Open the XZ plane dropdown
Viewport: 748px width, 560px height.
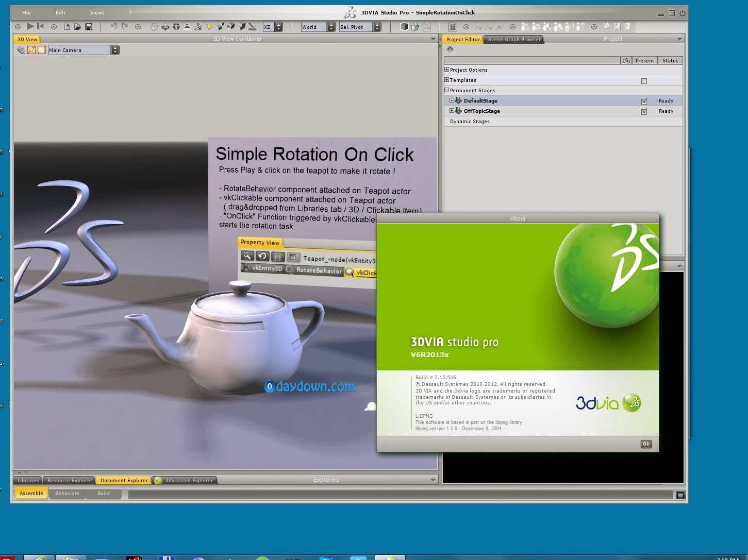click(x=279, y=27)
